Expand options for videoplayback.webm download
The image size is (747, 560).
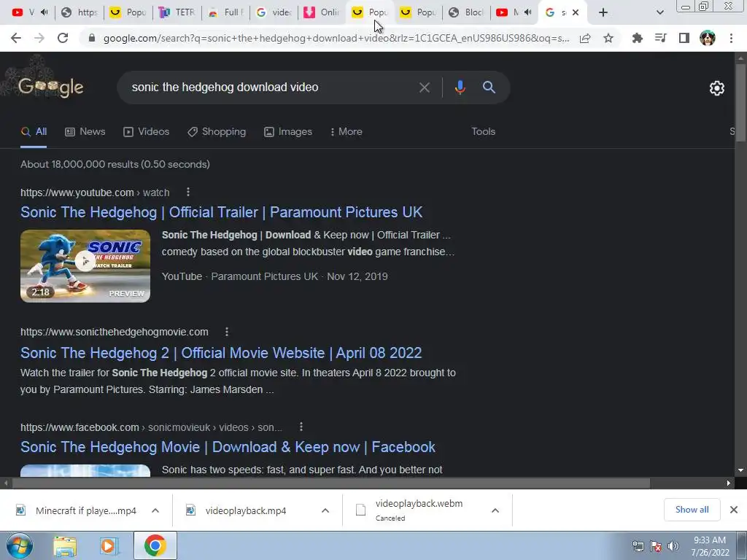coord(495,510)
